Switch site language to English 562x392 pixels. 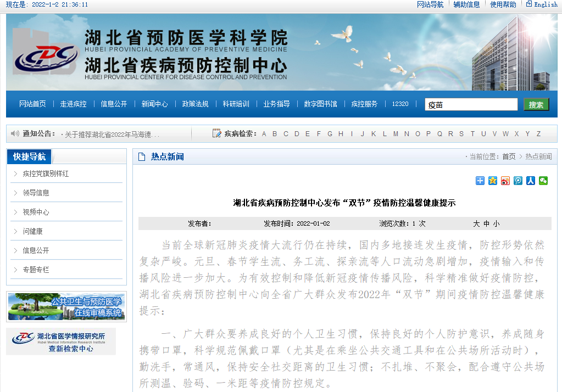[x=545, y=4]
